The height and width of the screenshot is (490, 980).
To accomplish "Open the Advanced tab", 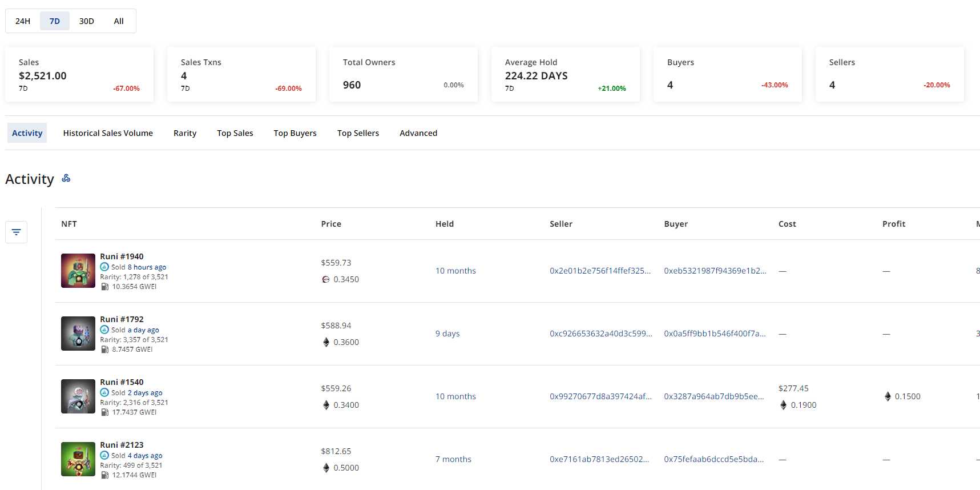I will pyautogui.click(x=418, y=133).
